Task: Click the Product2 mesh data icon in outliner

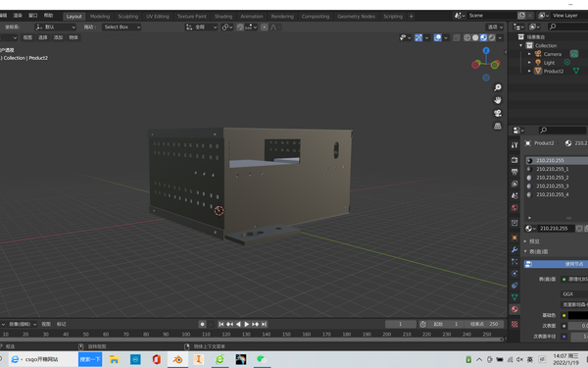Action: 576,71
